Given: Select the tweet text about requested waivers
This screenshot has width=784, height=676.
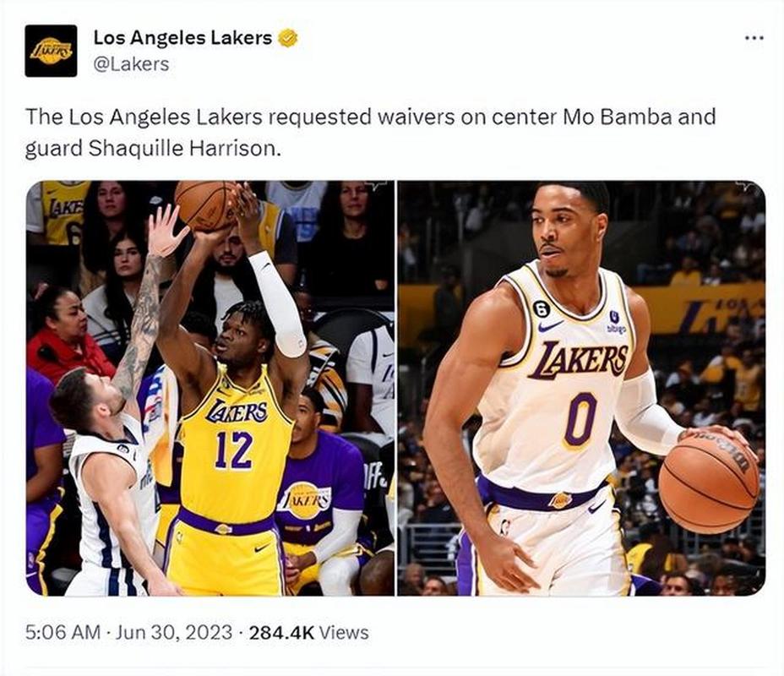Looking at the screenshot, I should click(371, 133).
